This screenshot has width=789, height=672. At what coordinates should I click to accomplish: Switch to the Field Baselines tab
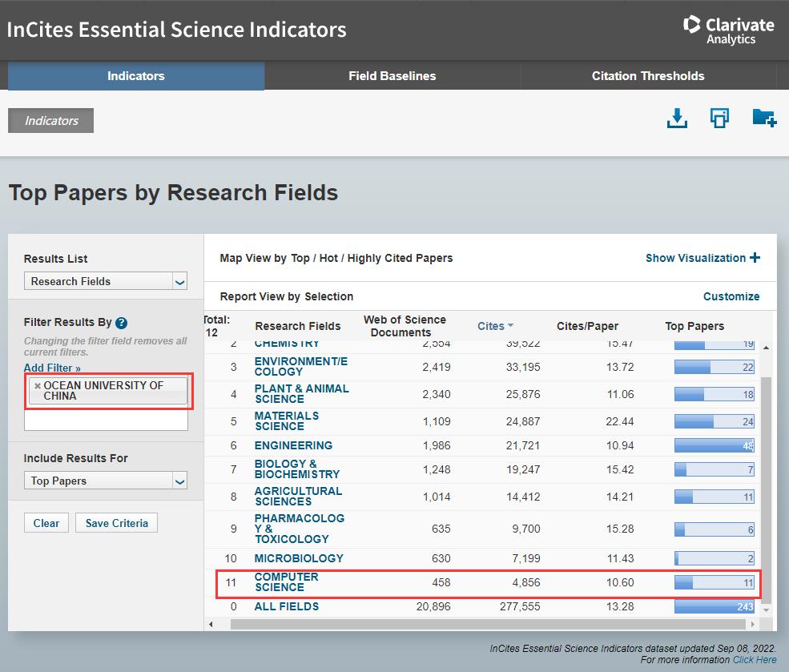click(392, 76)
